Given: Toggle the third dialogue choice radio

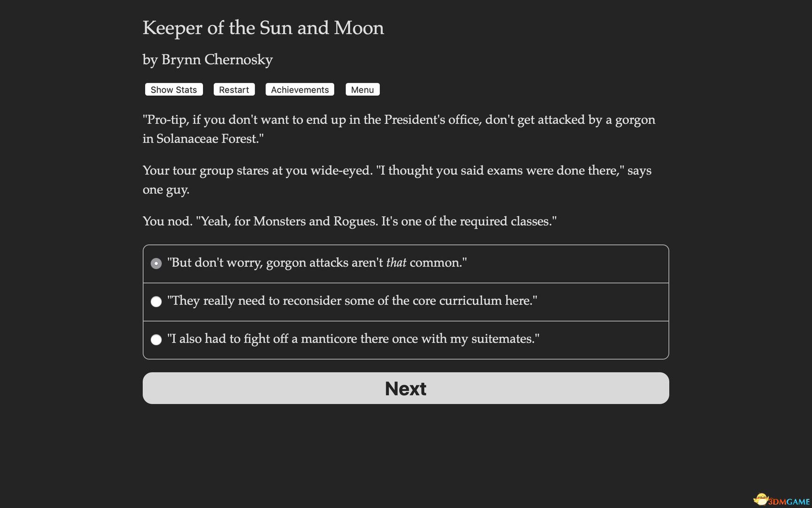Looking at the screenshot, I should 156,340.
